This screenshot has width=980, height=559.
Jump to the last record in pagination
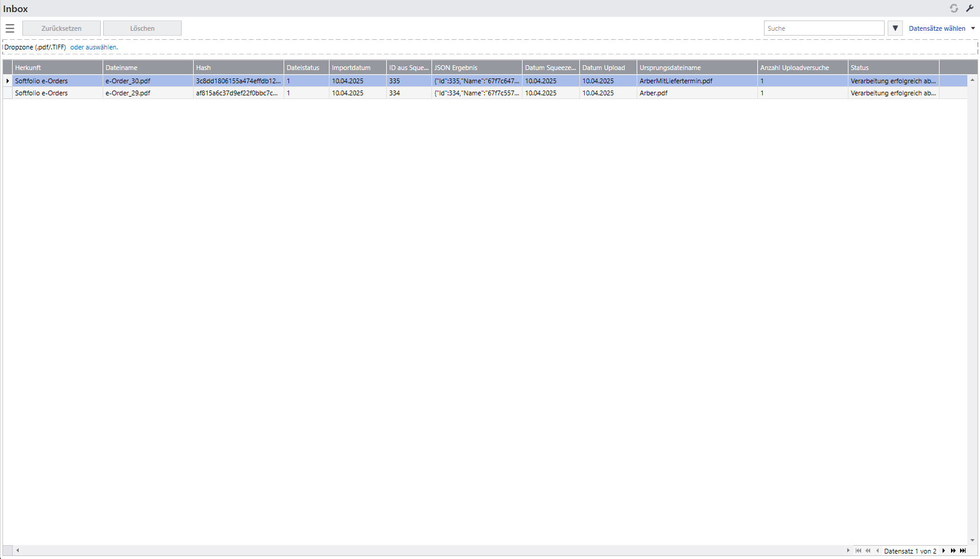coord(962,551)
